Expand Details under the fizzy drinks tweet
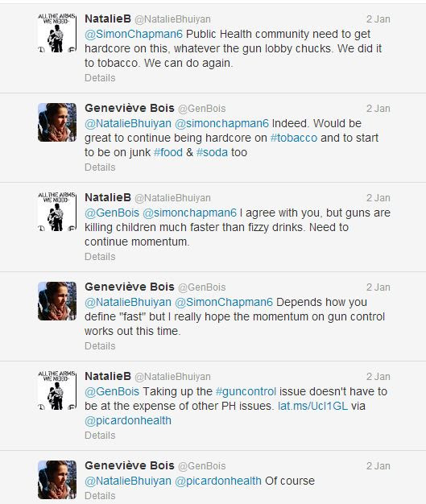Screen dimensions: 426x504 coord(100,257)
